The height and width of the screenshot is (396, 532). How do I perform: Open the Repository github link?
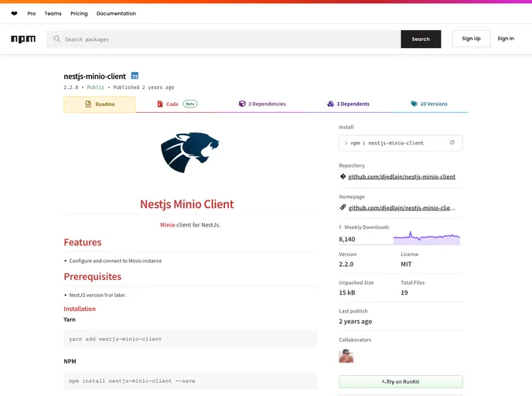coord(402,177)
